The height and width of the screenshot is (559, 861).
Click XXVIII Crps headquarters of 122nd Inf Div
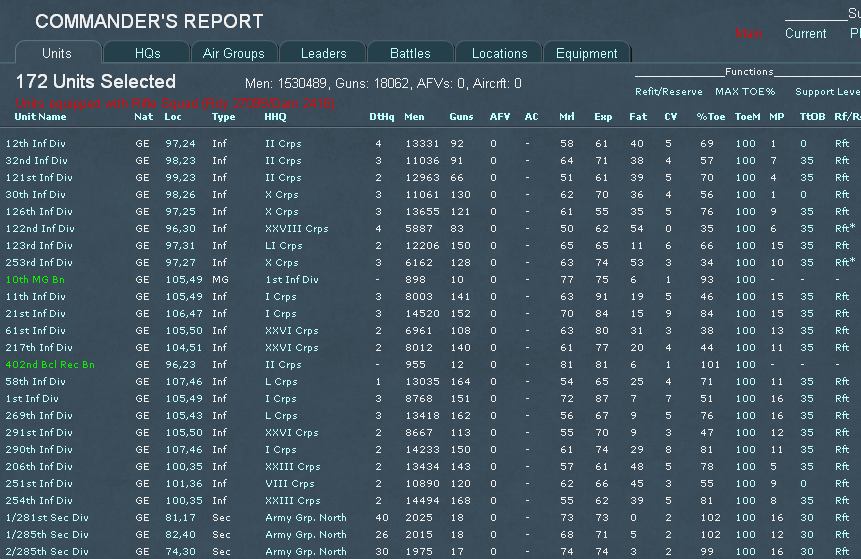click(x=297, y=228)
